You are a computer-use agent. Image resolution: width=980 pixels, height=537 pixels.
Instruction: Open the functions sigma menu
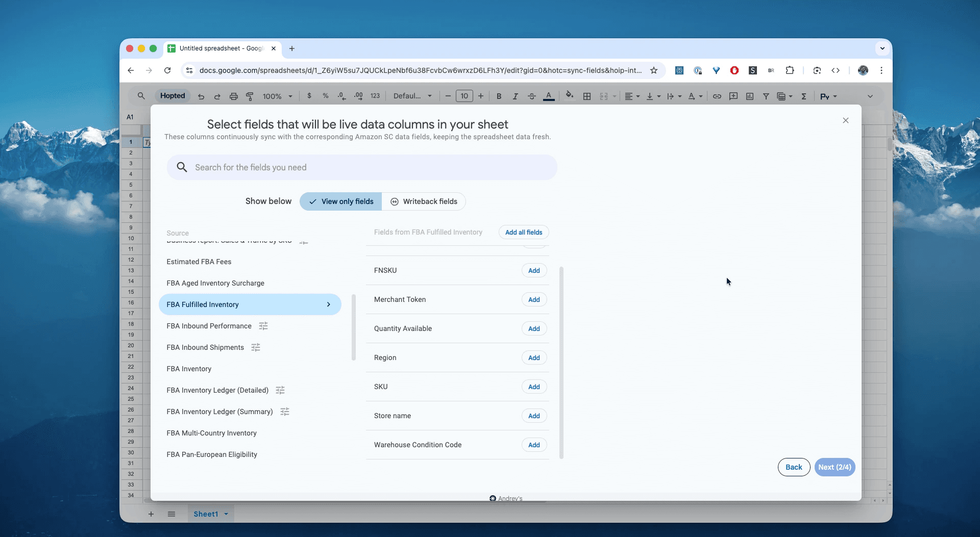pos(804,96)
